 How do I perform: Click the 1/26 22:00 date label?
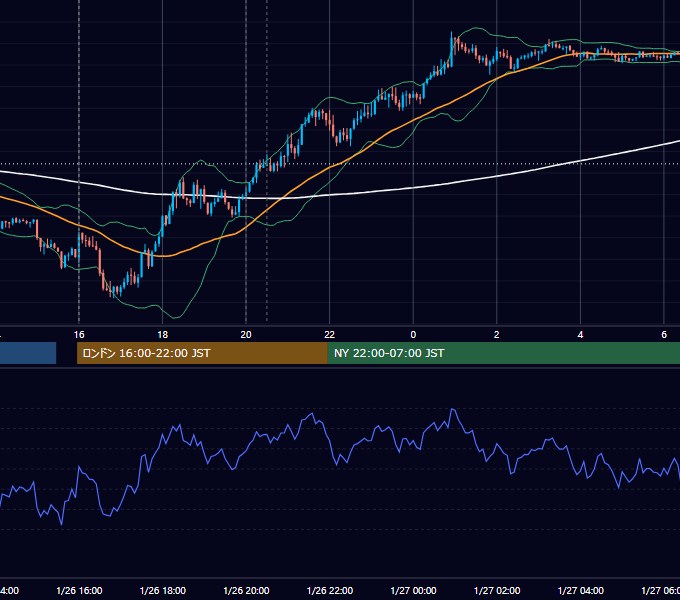pyautogui.click(x=330, y=591)
